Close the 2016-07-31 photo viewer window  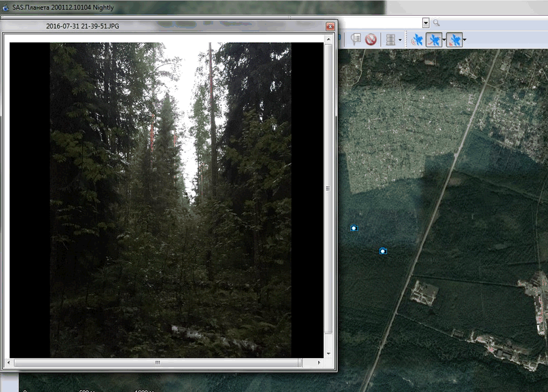(330, 26)
